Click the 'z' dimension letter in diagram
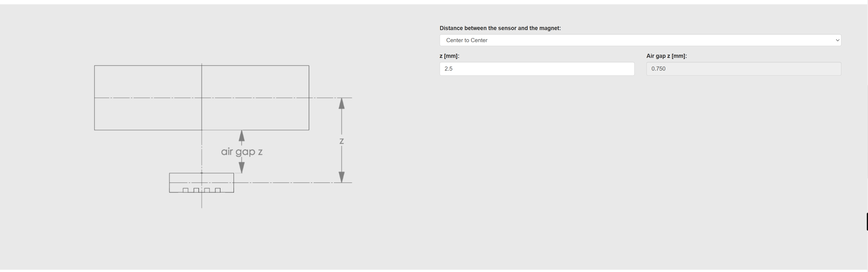The image size is (868, 272). pos(341,141)
